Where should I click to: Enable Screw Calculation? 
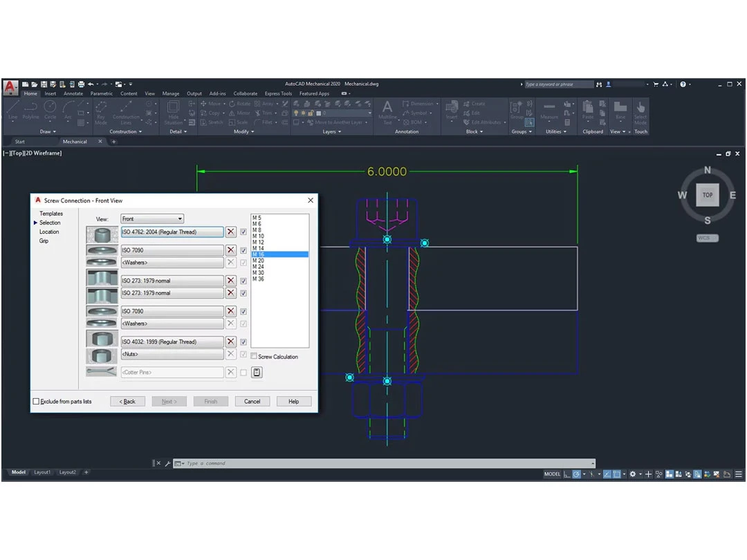(255, 357)
